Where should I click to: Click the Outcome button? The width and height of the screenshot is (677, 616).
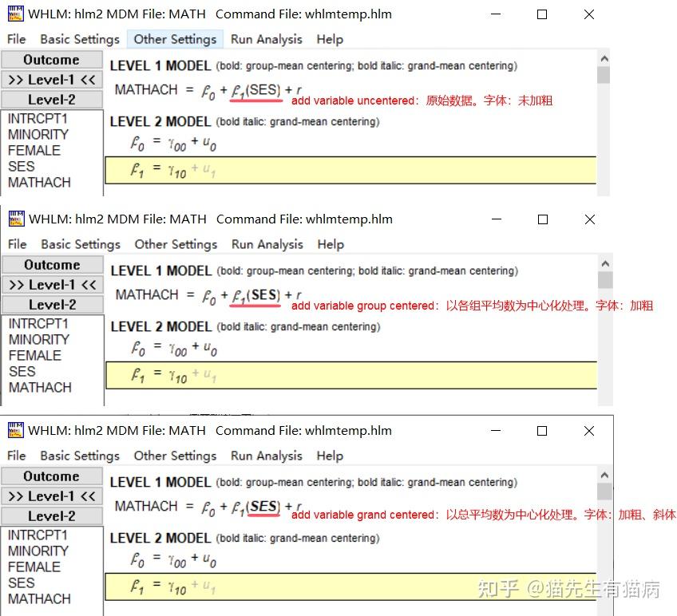[x=51, y=59]
